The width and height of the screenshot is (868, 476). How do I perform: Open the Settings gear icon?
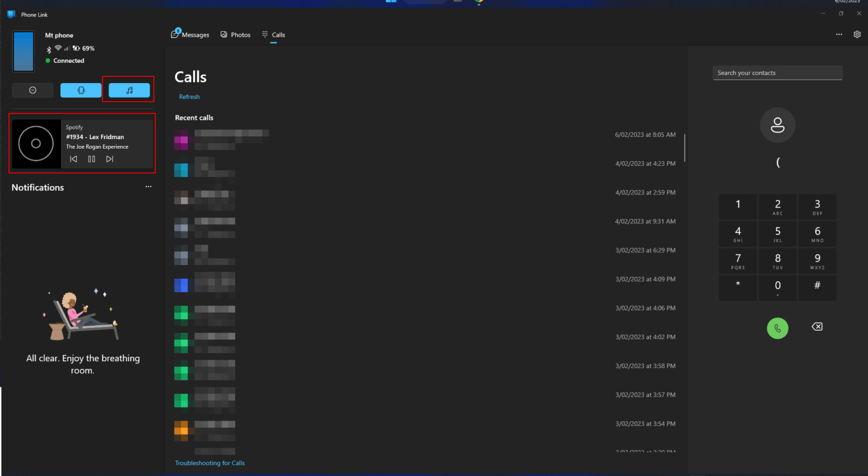pyautogui.click(x=857, y=34)
